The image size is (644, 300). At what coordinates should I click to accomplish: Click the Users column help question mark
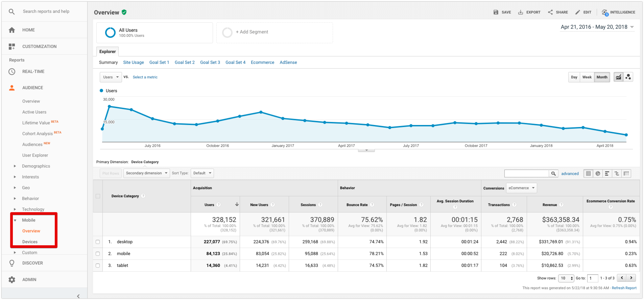tap(219, 205)
